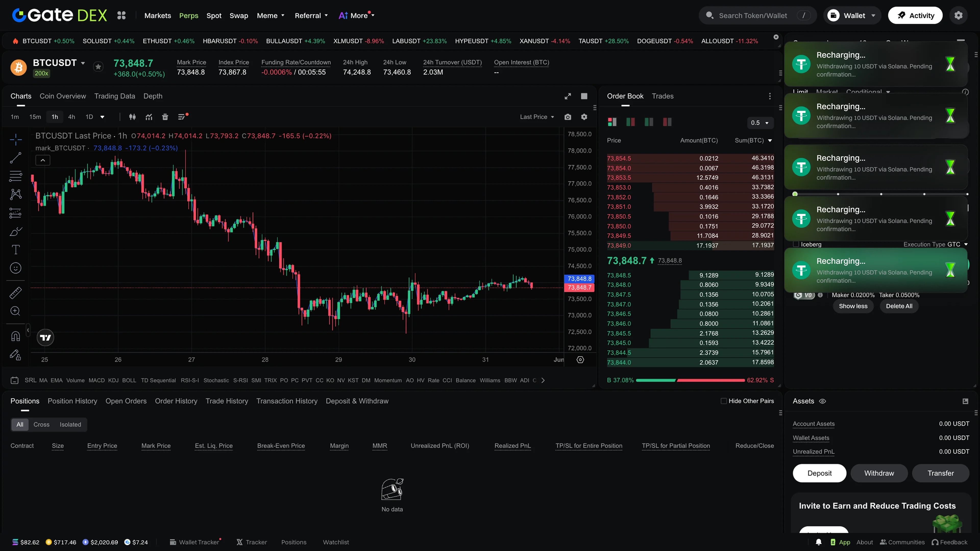The image size is (980, 551).
Task: Open the TradingView logo on chart
Action: pyautogui.click(x=45, y=338)
